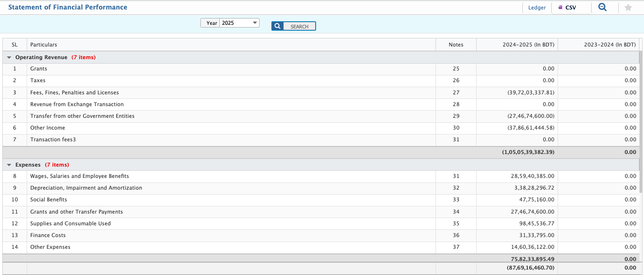The width and height of the screenshot is (644, 275).
Task: Collapse the Operating Revenue group
Action: (9, 57)
